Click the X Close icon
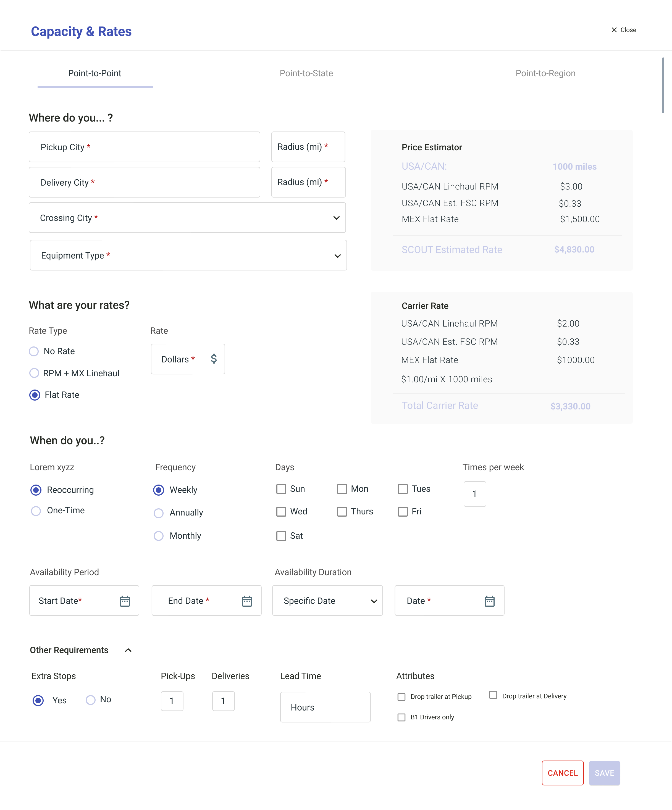 click(614, 30)
